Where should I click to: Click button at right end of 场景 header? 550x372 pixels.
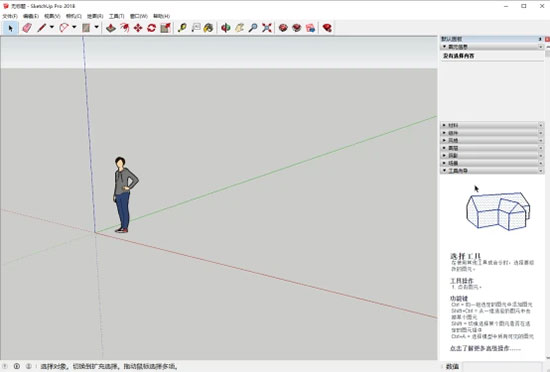[x=541, y=163]
